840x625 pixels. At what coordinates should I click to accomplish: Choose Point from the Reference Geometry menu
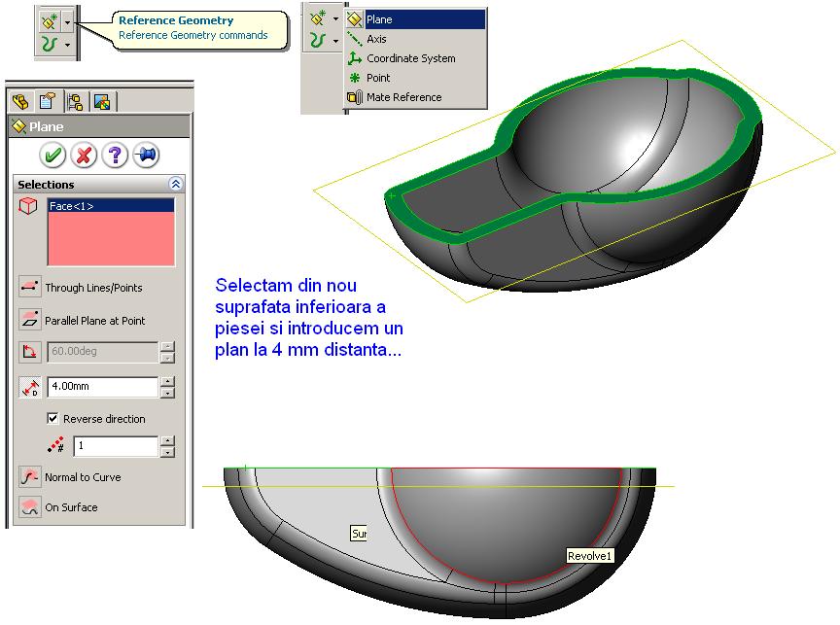[x=416, y=78]
